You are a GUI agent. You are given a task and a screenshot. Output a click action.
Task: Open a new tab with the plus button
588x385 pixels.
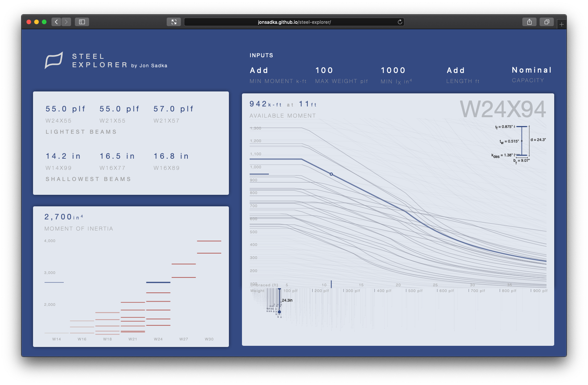[x=561, y=24]
